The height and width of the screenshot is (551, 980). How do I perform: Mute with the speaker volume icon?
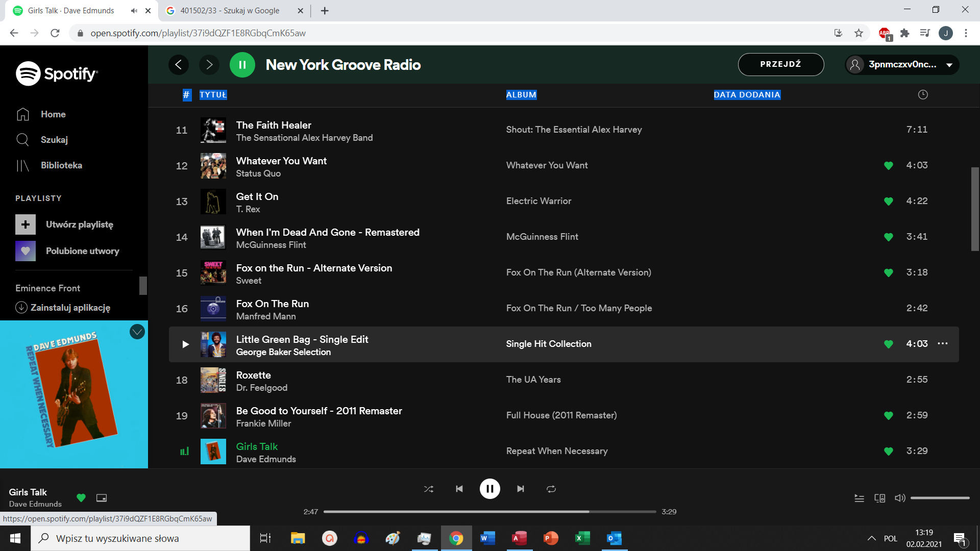[900, 498]
